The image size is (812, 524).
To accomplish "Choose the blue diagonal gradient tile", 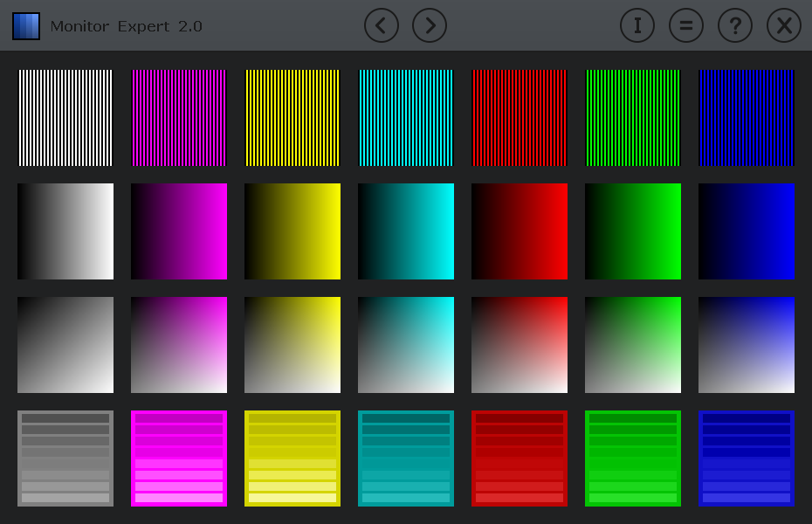I will pos(747,345).
